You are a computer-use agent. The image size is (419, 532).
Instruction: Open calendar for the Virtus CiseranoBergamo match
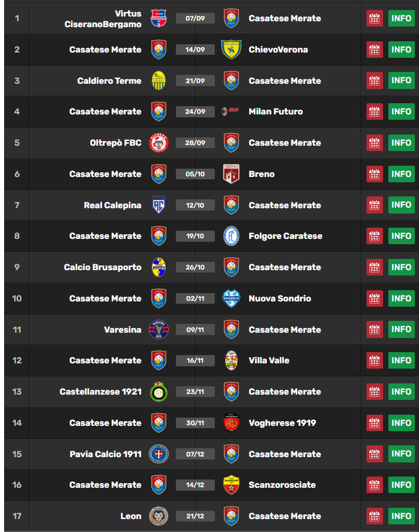tap(374, 18)
